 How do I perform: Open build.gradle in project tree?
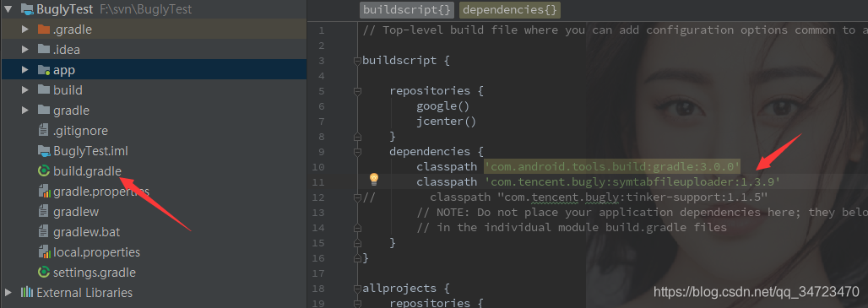tap(88, 170)
